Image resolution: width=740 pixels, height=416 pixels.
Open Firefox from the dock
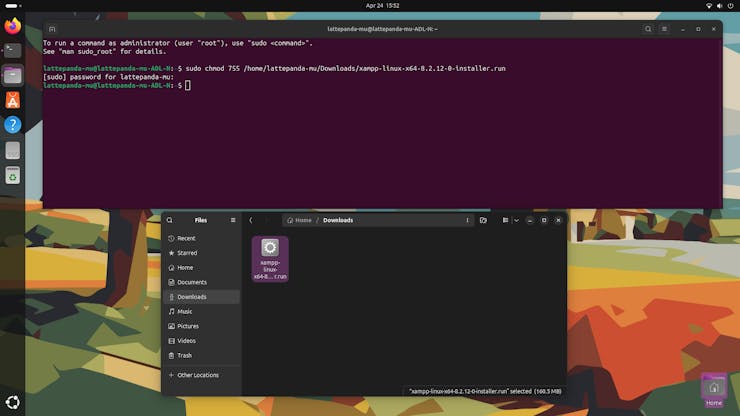[12, 25]
